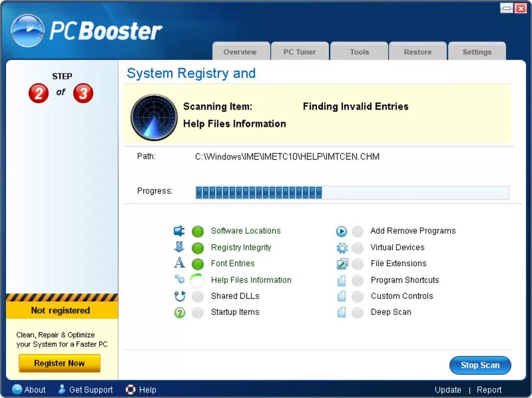Open the Overview tab
Viewport: 532px width, 398px height.
click(241, 51)
